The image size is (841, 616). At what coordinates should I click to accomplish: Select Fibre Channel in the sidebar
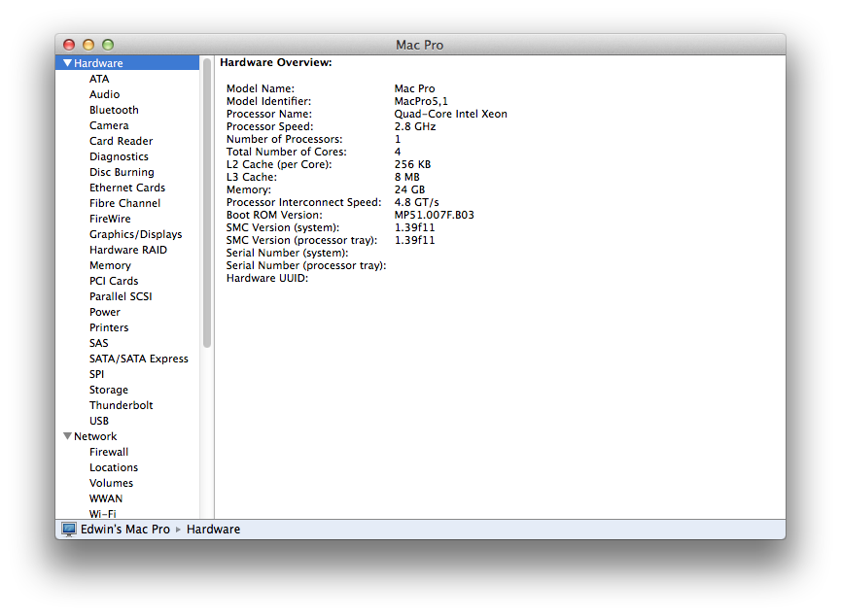coord(124,203)
